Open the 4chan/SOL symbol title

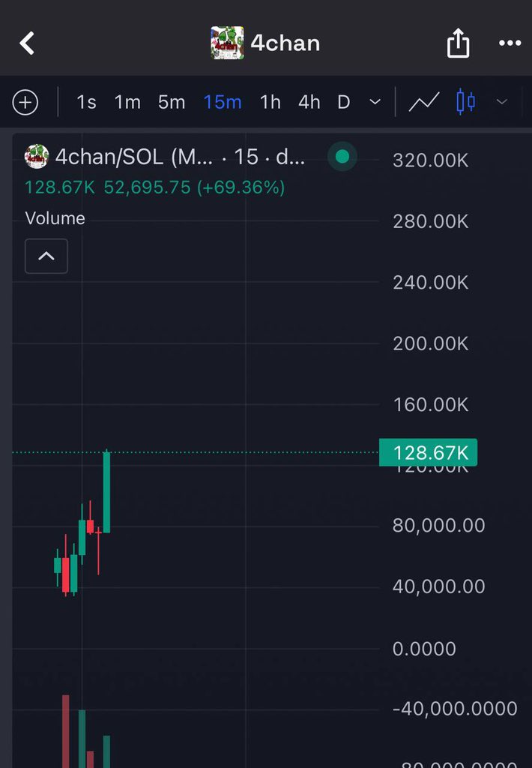(180, 157)
